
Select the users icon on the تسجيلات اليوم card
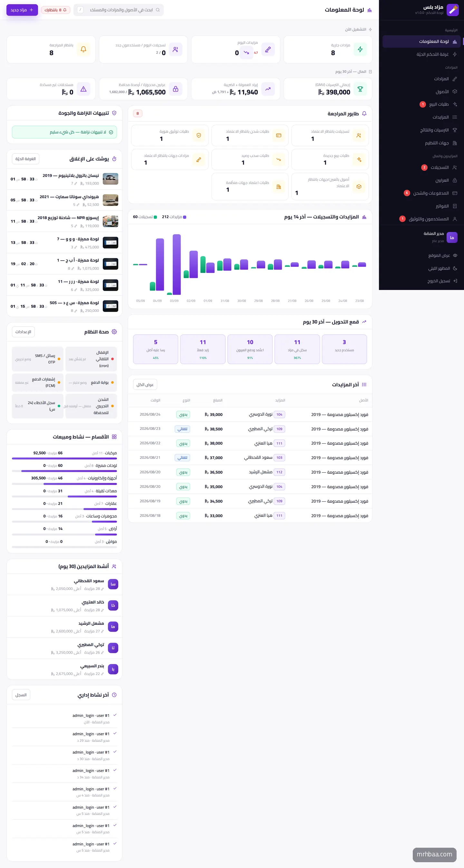pos(176,49)
